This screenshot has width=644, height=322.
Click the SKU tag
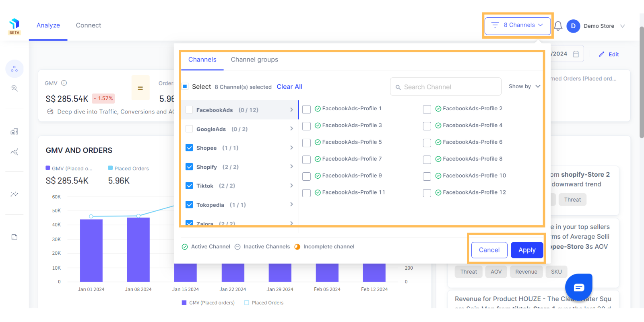[556, 272]
